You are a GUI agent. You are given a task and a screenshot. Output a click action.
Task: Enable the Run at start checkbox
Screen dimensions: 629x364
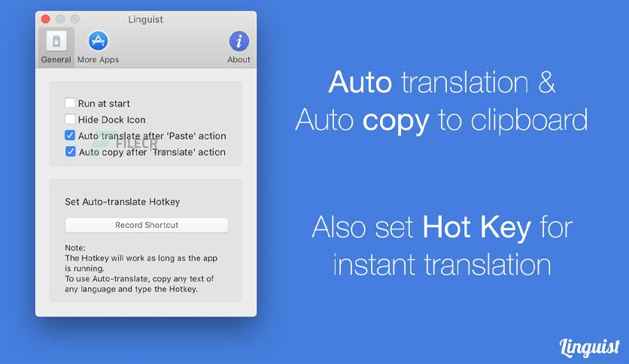click(70, 103)
